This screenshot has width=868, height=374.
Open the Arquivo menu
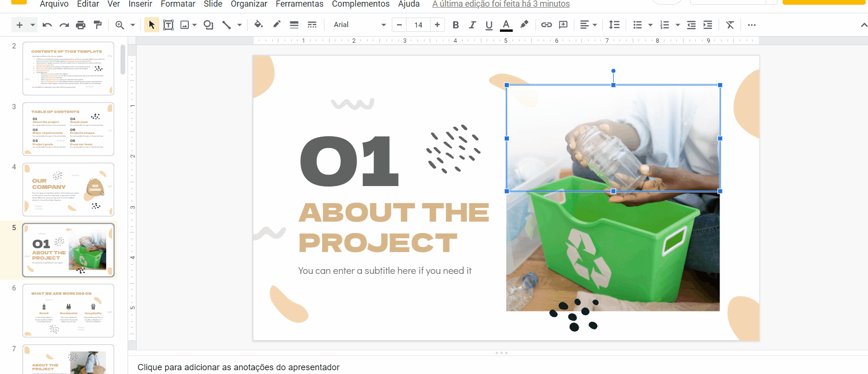tap(54, 4)
